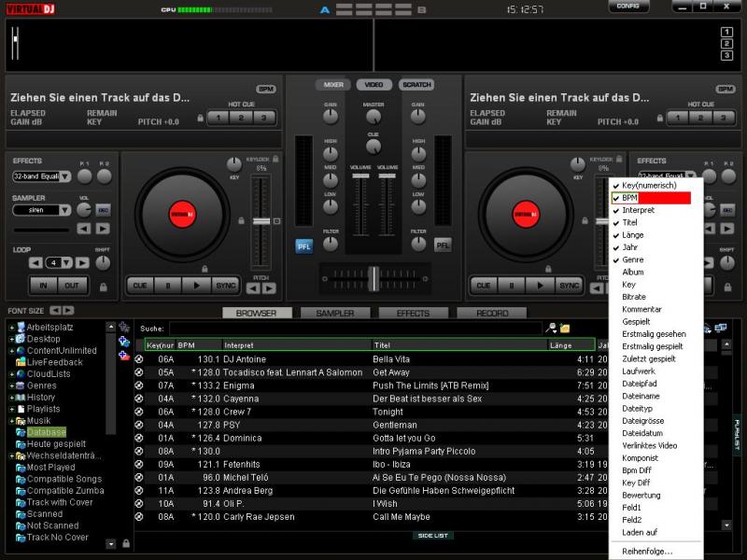Set loop IN point on left deck
Image resolution: width=747 pixels, height=560 pixels.
(x=41, y=286)
